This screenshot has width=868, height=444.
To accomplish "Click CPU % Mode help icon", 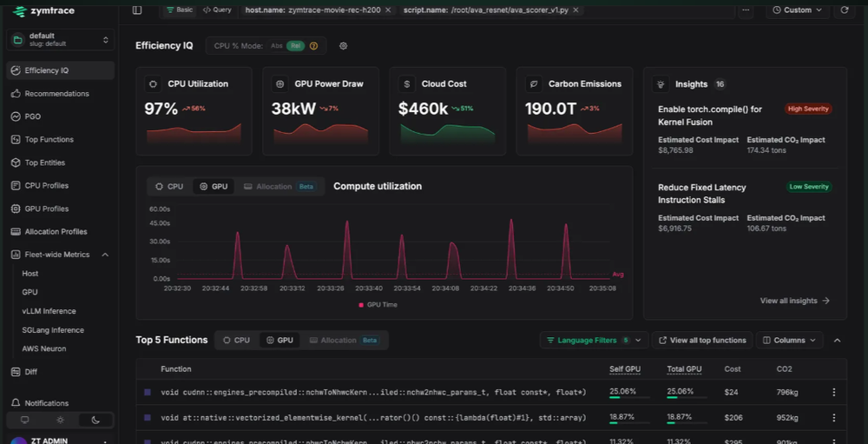I will tap(314, 46).
